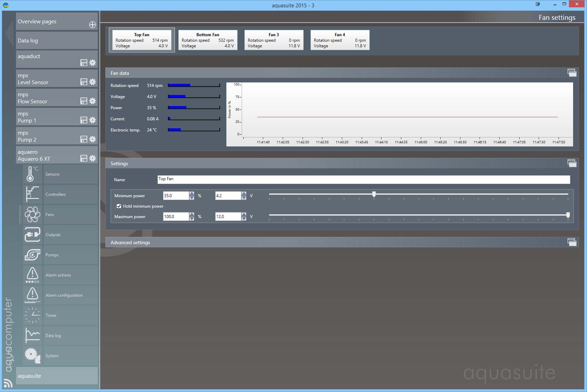Image resolution: width=587 pixels, height=392 pixels.
Task: Open the Sensors thermometer icon
Action: click(32, 174)
